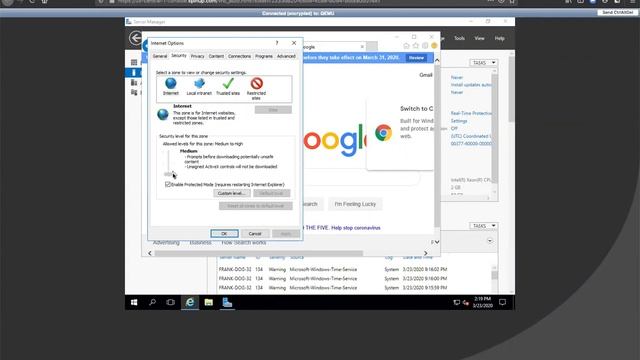640x360 pixels.
Task: Switch to the Programs tab
Action: [x=264, y=56]
